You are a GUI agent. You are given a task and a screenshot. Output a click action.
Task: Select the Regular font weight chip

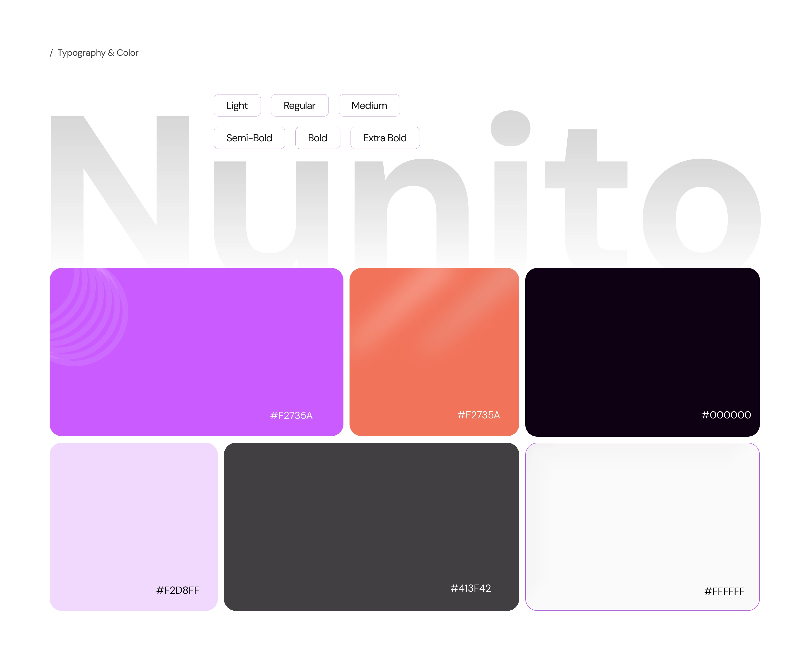pos(299,105)
